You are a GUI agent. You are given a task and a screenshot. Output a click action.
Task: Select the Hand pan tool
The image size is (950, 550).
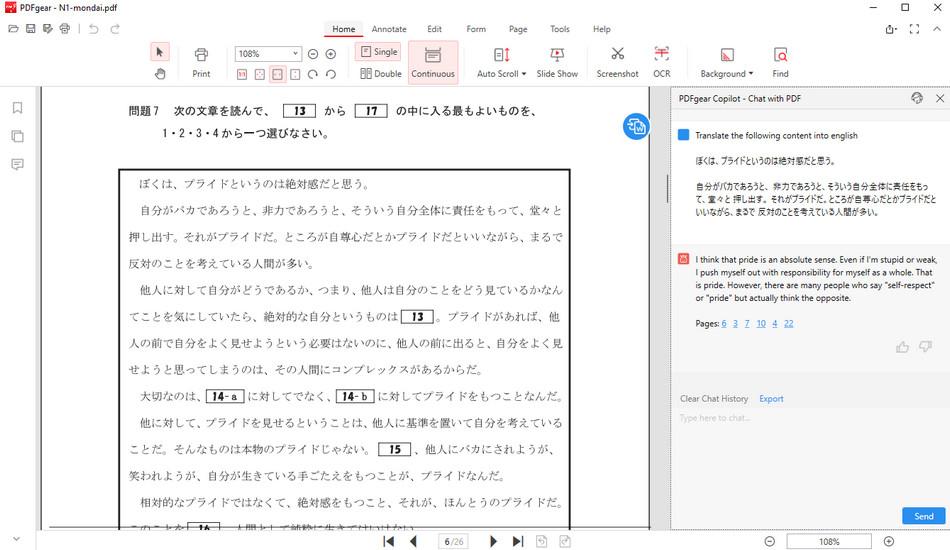(x=160, y=74)
